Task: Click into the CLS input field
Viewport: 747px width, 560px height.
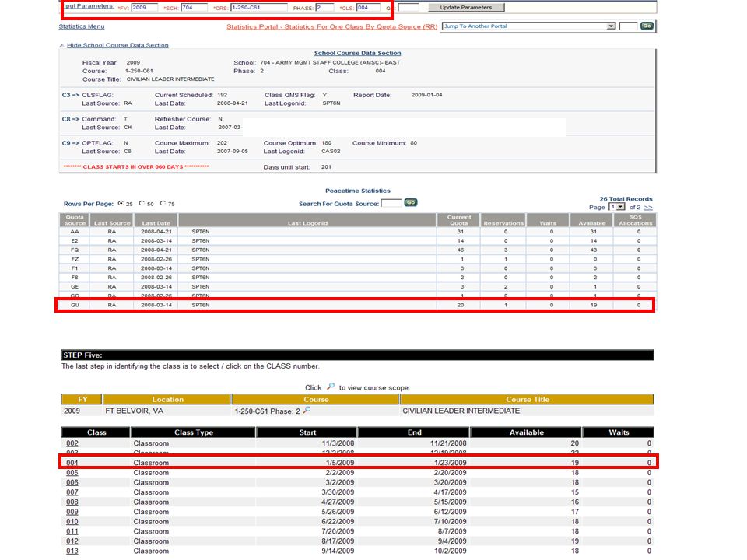Action: [x=368, y=8]
